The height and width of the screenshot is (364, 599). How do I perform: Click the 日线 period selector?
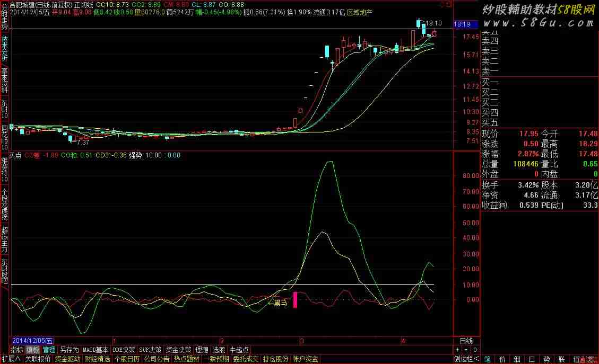coord(466,341)
